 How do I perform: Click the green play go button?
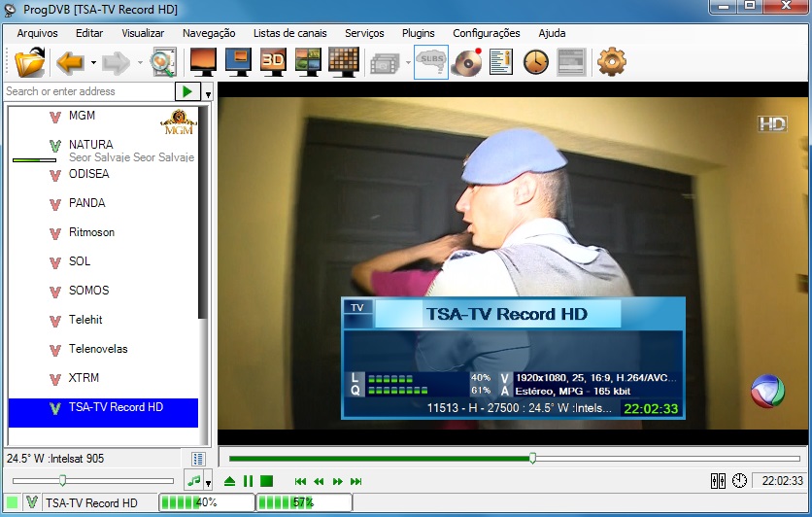[x=187, y=91]
